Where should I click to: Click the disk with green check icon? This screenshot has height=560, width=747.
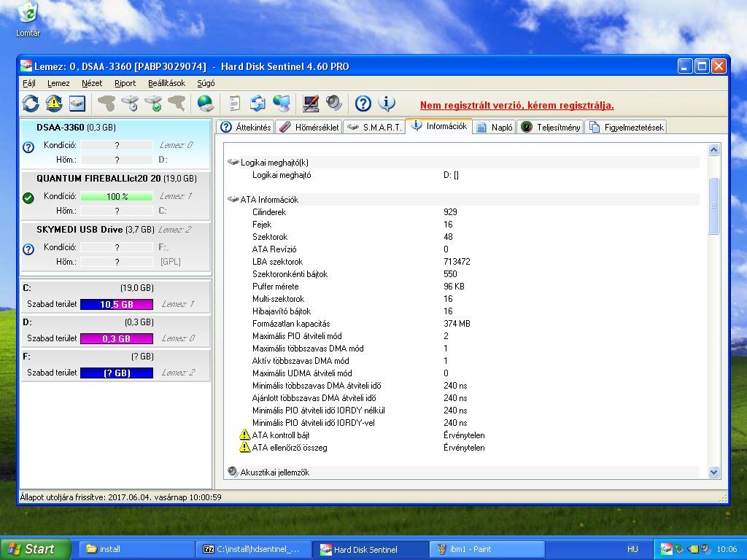click(153, 104)
